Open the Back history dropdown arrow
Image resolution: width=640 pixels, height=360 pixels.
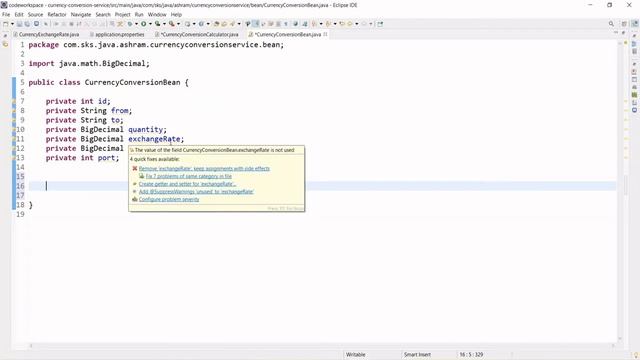356,24
